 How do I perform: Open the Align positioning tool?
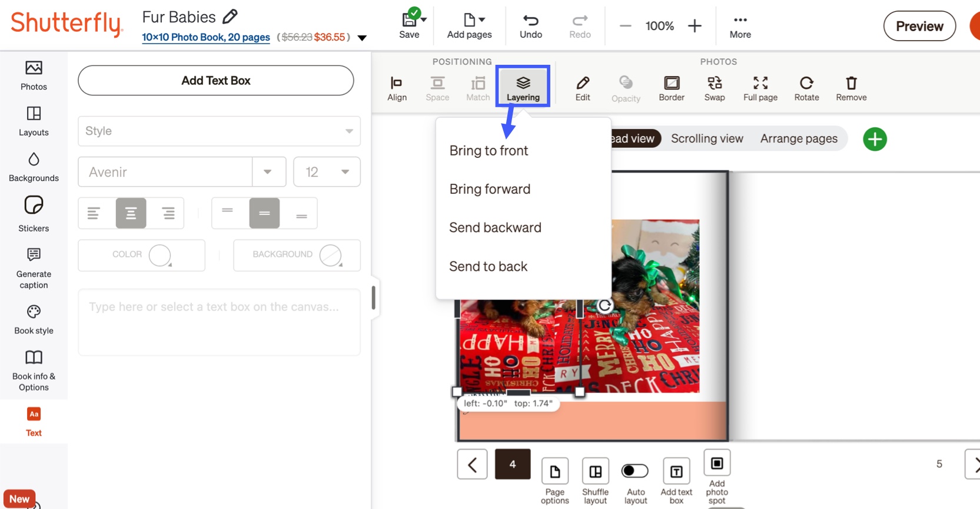click(397, 88)
